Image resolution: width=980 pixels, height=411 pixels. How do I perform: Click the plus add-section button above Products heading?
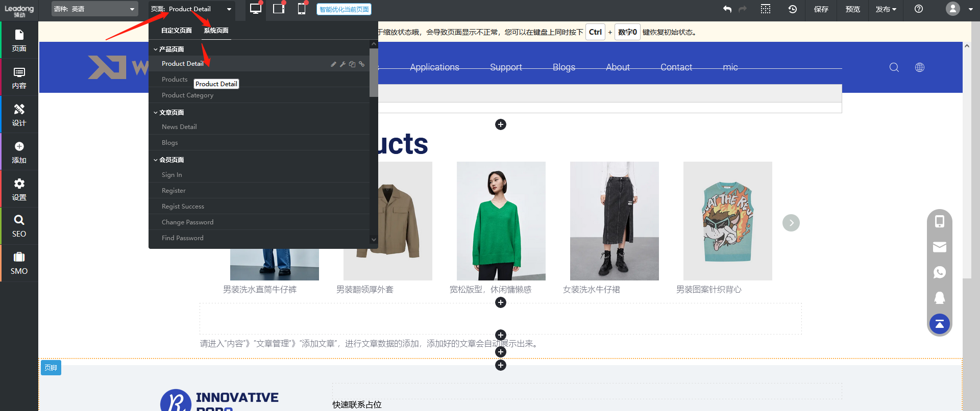pos(501,124)
